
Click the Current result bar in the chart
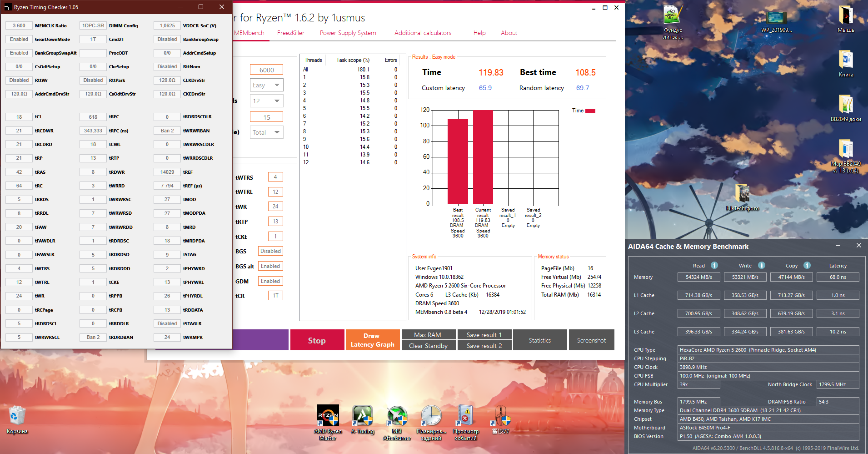tap(483, 157)
